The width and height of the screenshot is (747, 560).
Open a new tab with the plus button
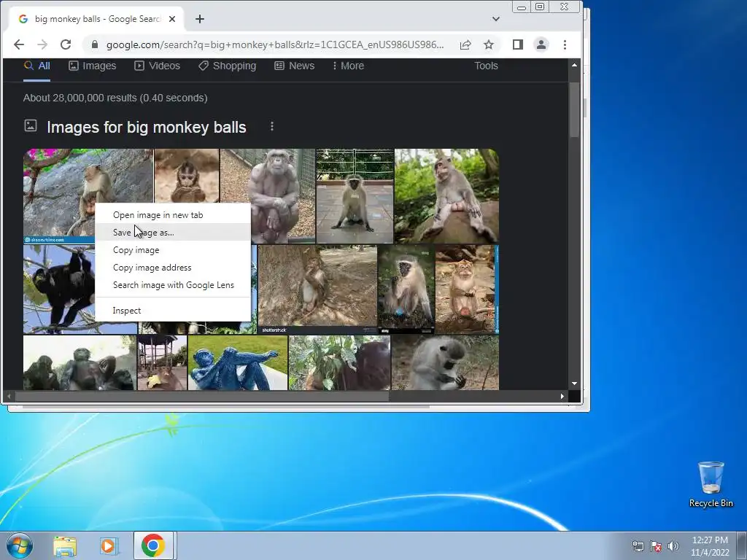[x=200, y=19]
